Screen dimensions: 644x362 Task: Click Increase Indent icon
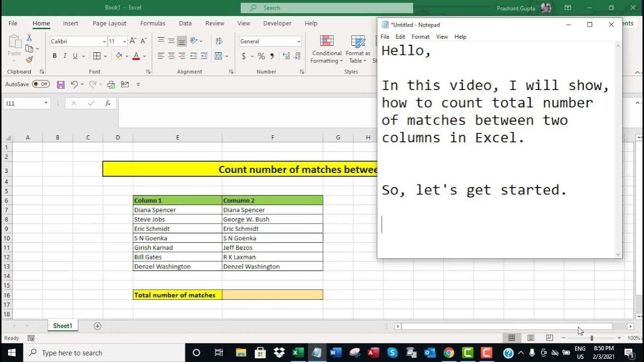pyautogui.click(x=204, y=56)
